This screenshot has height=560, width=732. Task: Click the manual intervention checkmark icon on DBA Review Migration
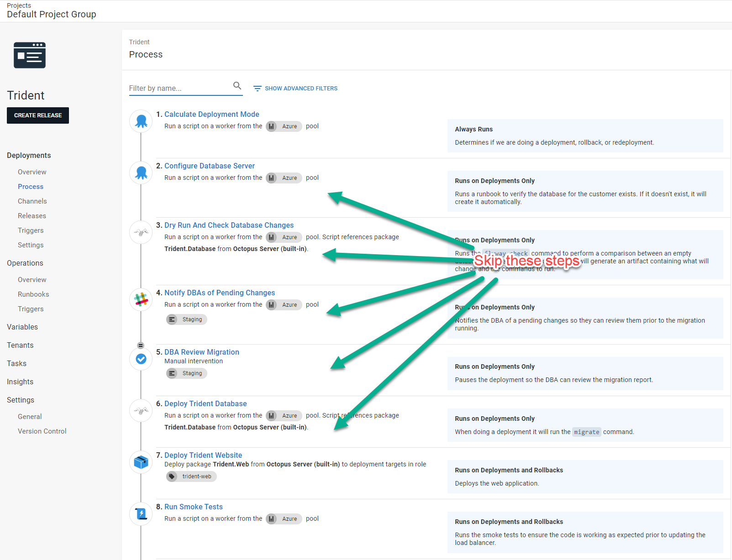coord(141,359)
